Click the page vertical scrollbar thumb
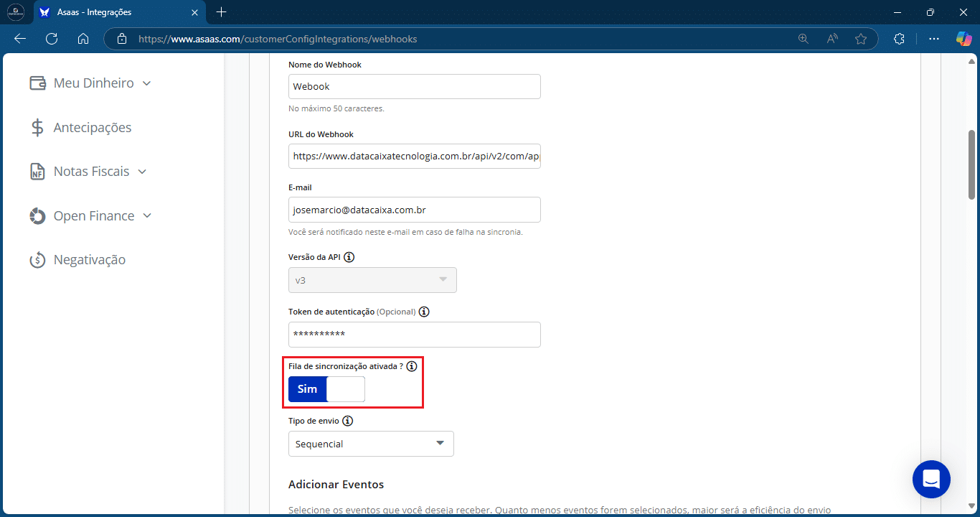The width and height of the screenshot is (980, 517). point(972,164)
